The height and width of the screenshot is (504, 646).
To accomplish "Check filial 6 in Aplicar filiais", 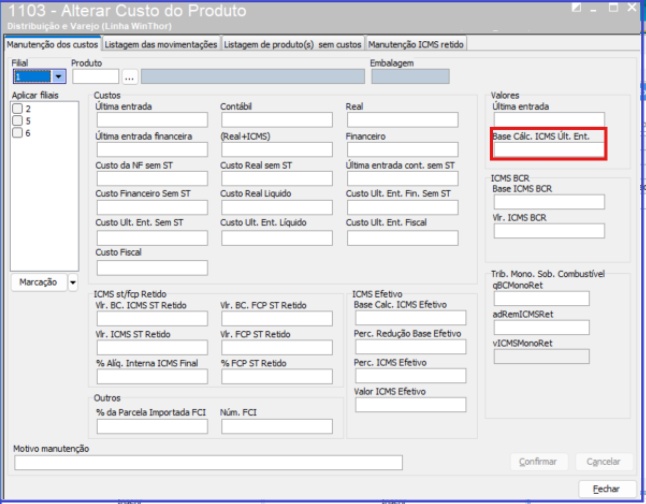I will tap(17, 133).
